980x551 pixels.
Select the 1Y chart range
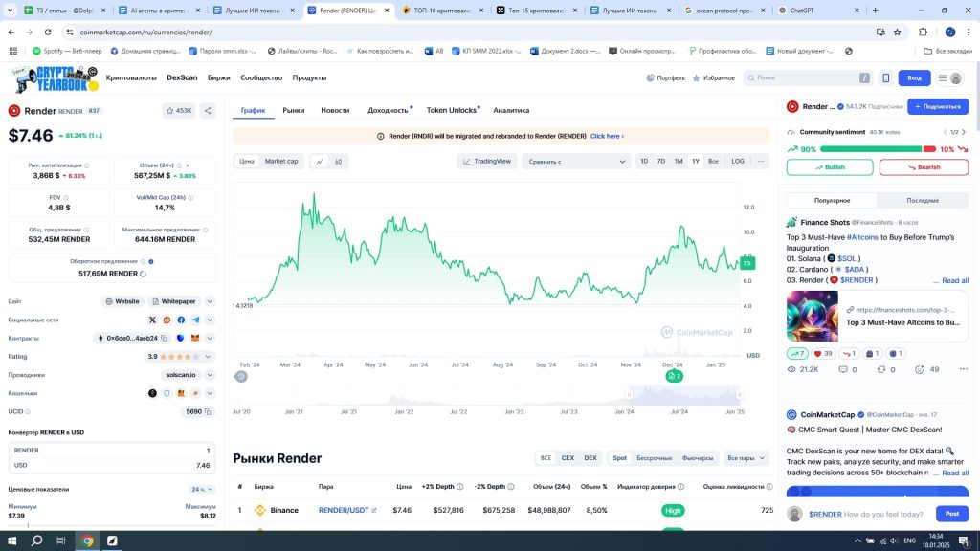point(696,161)
